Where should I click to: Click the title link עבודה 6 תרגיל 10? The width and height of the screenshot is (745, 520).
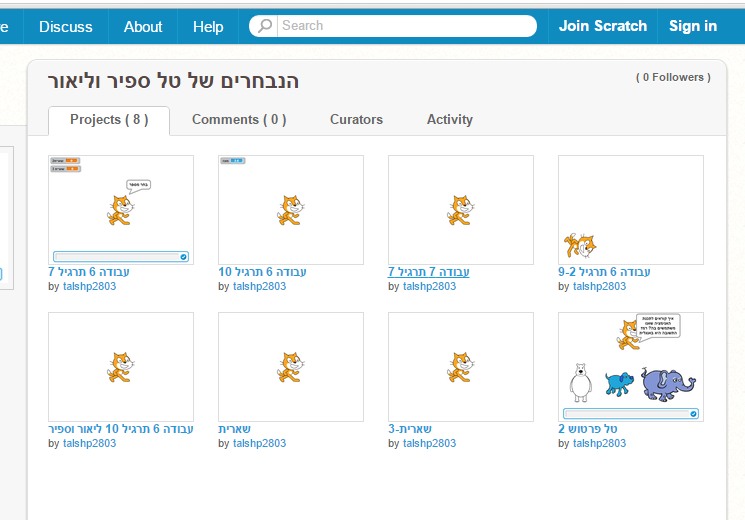point(262,272)
